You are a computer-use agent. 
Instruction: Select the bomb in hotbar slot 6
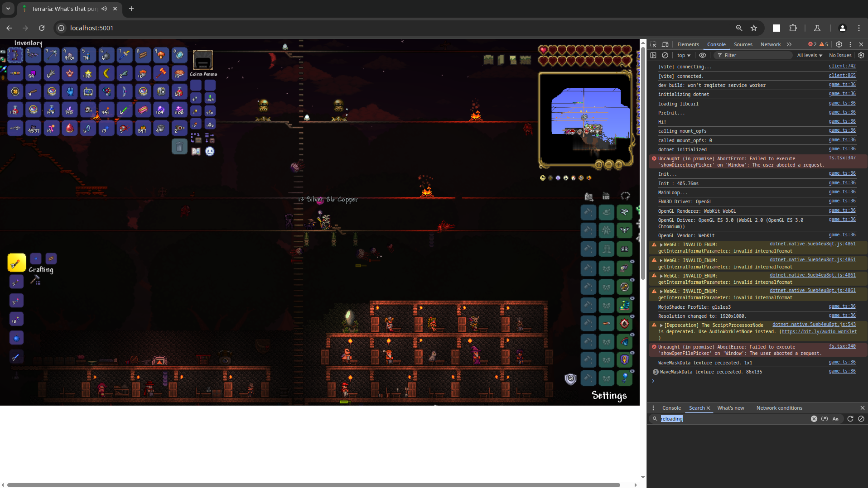[106, 55]
